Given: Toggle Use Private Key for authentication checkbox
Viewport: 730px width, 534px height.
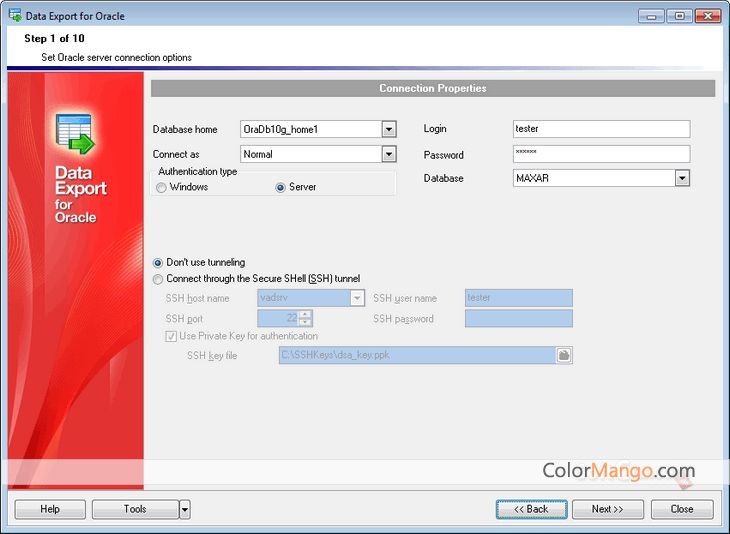Looking at the screenshot, I should (x=171, y=336).
